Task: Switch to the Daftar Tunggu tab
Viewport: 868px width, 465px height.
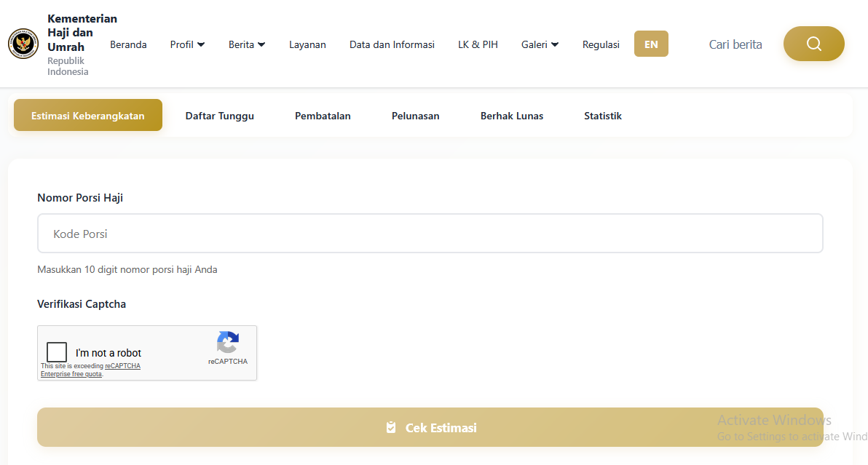Action: click(x=219, y=116)
